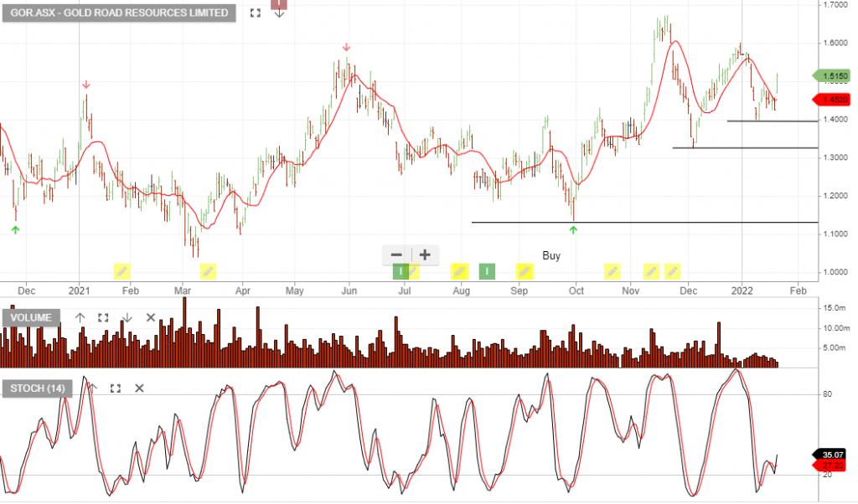Click the 2021 date axis label
This screenshot has height=504, width=858.
80,291
